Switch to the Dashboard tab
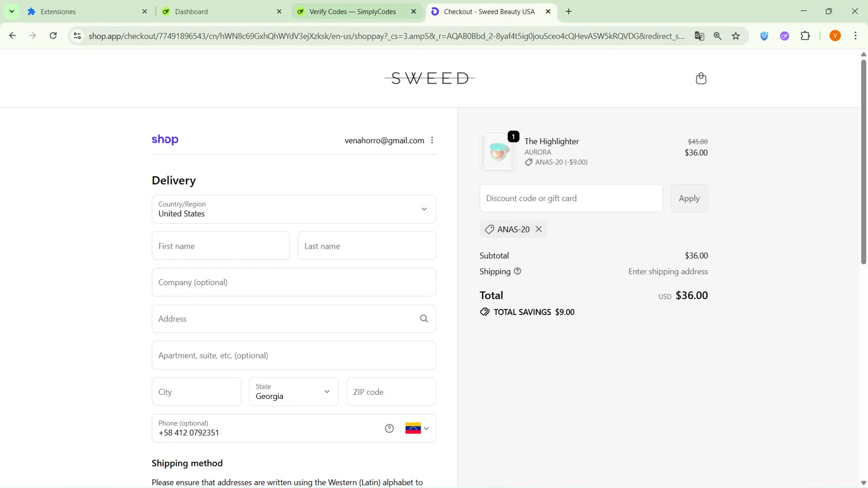The width and height of the screenshot is (868, 488). [222, 12]
